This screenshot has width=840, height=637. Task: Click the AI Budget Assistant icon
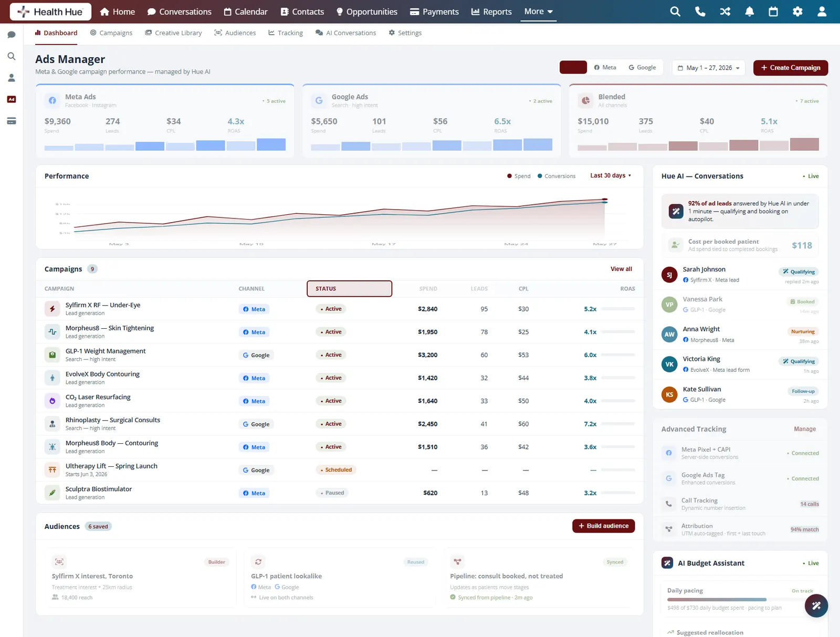(x=667, y=563)
